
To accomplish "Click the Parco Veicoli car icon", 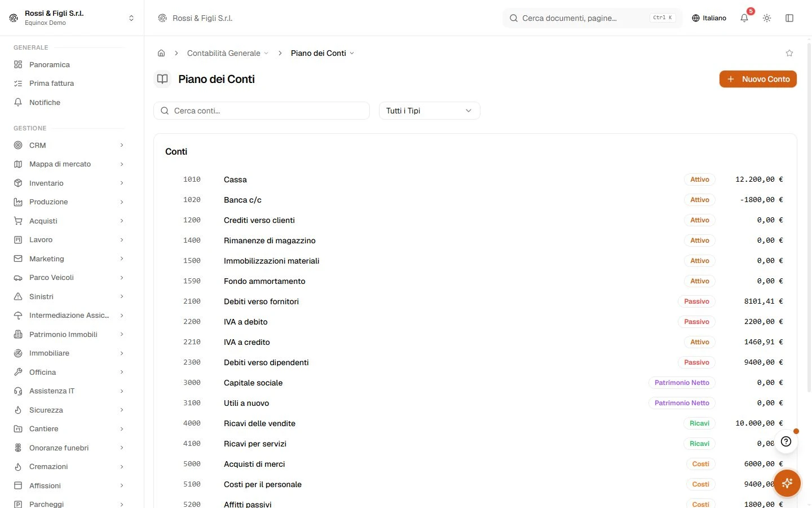I will tap(18, 278).
